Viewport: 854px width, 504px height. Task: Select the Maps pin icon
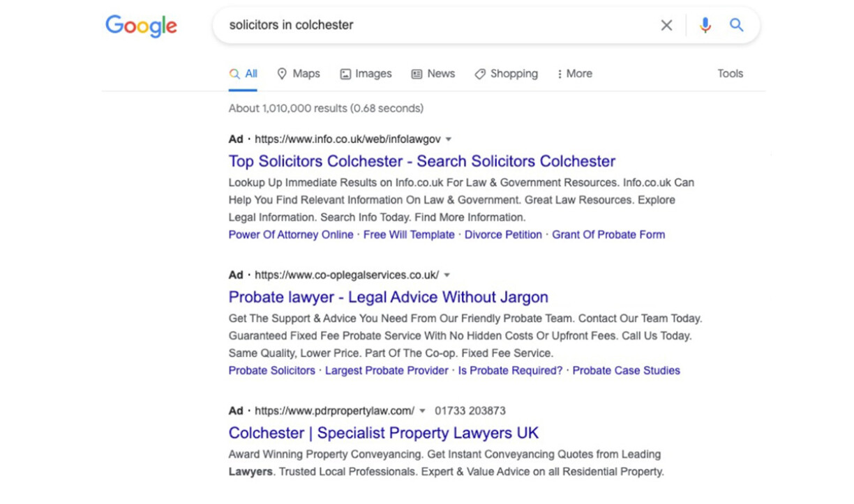click(x=282, y=73)
